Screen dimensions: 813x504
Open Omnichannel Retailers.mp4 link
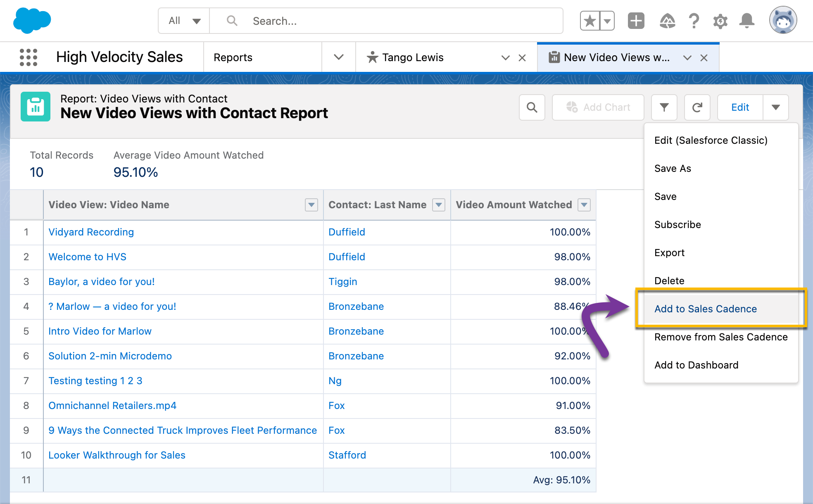point(112,406)
